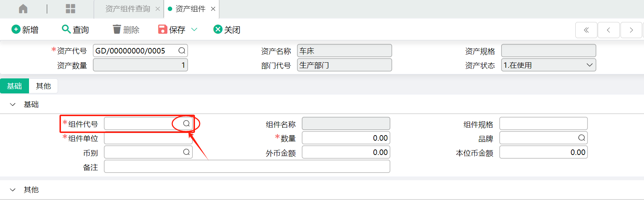Collapse the 其他 section at bottom

point(13,190)
